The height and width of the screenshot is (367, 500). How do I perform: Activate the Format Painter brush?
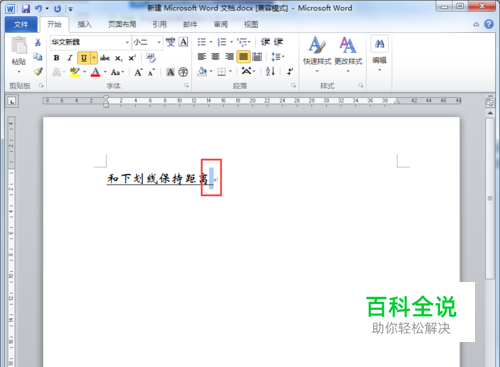click(38, 71)
